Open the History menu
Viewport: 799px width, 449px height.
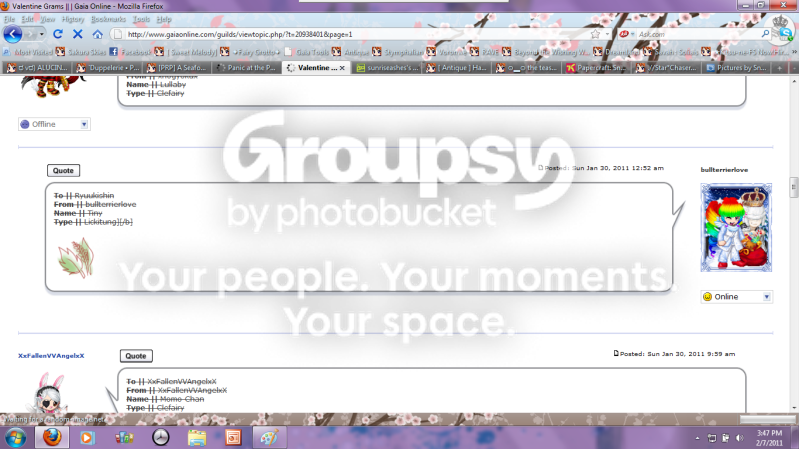73,19
